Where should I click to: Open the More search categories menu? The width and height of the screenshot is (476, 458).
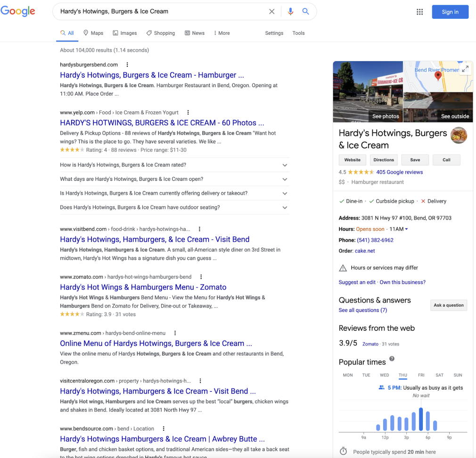(222, 33)
